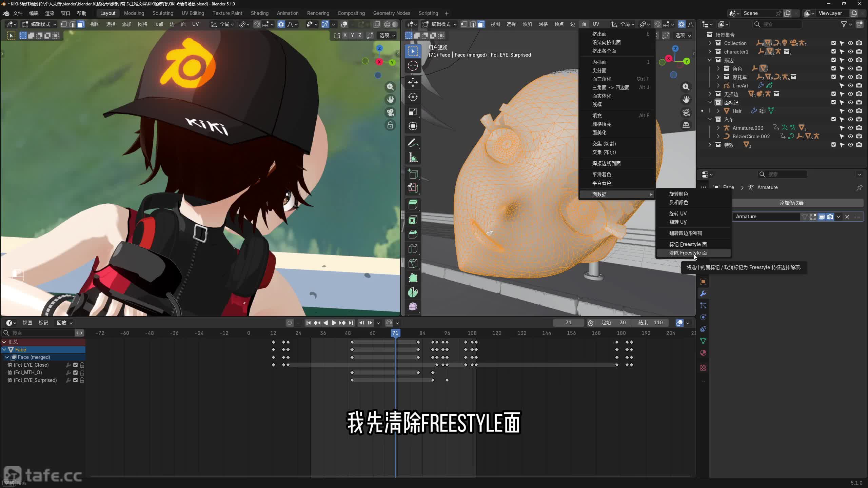Play the animation in timeline
The image size is (868, 488).
(x=334, y=323)
